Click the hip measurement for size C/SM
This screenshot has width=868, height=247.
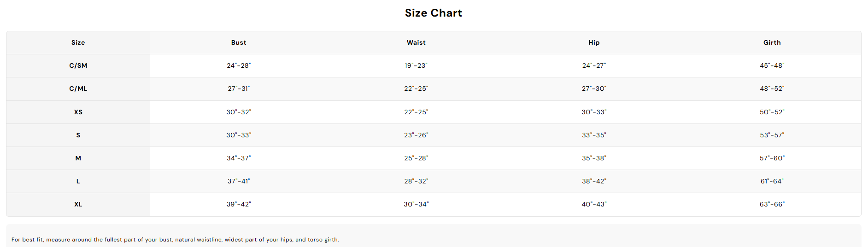[x=594, y=65]
